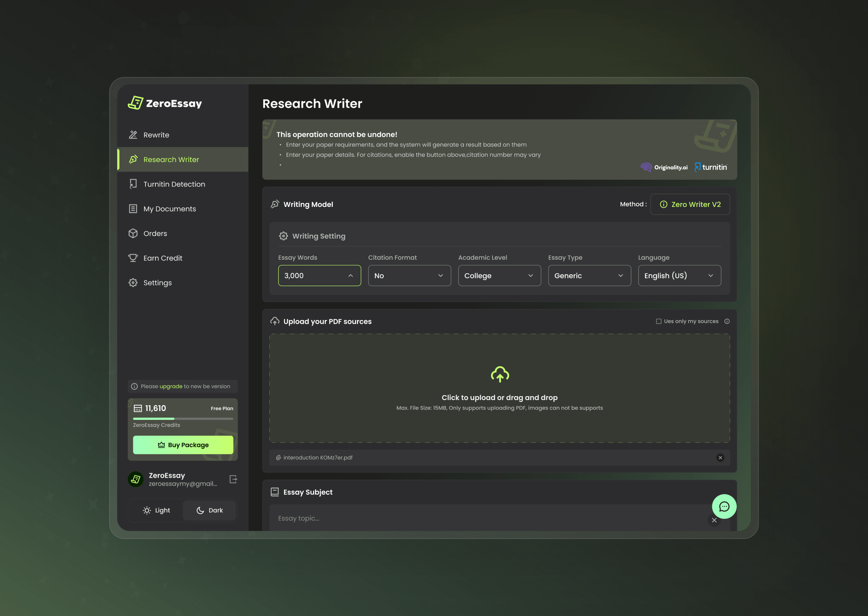The width and height of the screenshot is (868, 616).
Task: Switch to Light theme
Action: (x=156, y=510)
